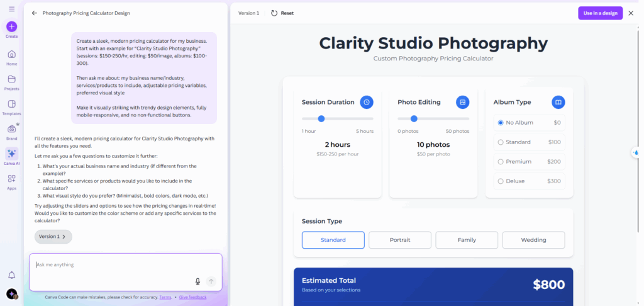
Task: Choose Family session type
Action: 467,240
